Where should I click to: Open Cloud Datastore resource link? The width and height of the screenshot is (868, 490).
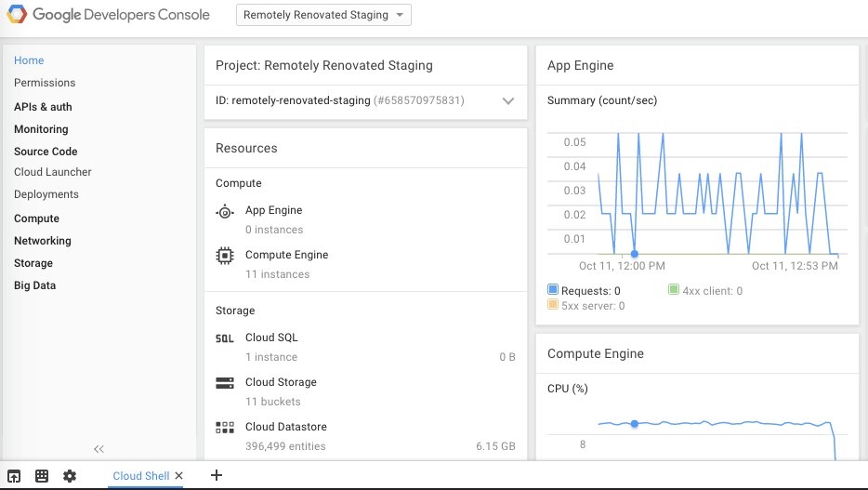285,427
